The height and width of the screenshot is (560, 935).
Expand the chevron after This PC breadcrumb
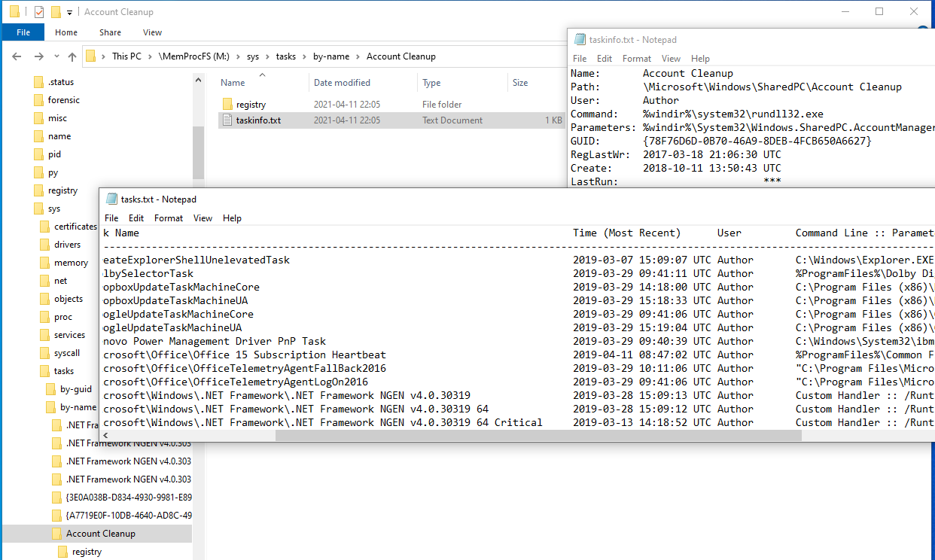[150, 56]
